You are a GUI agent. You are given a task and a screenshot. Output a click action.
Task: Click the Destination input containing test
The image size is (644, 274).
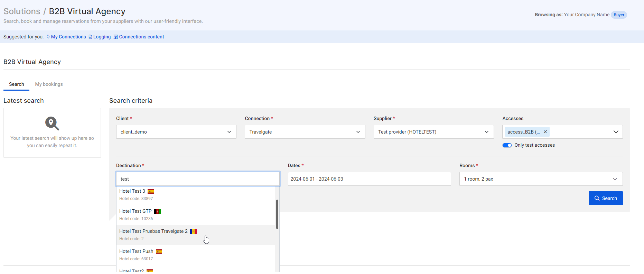pyautogui.click(x=198, y=179)
